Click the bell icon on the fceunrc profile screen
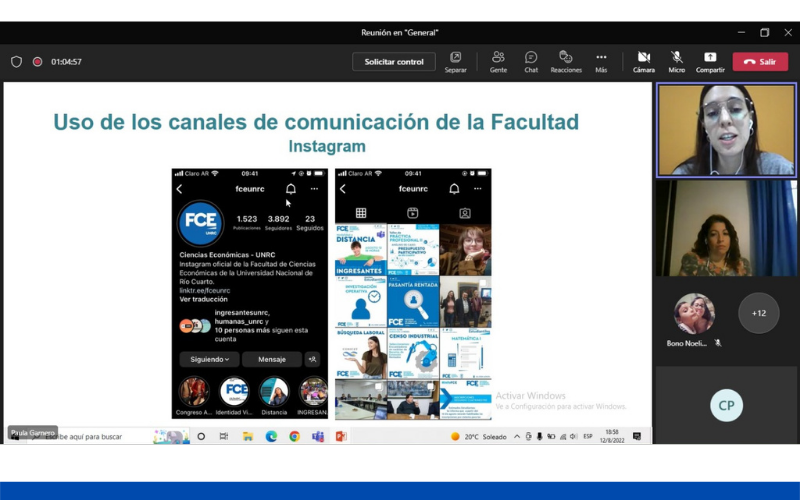800x500 pixels. [290, 189]
